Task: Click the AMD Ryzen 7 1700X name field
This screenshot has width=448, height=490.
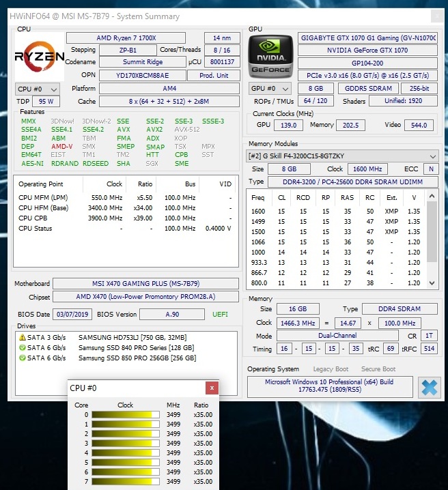Action: [126, 38]
